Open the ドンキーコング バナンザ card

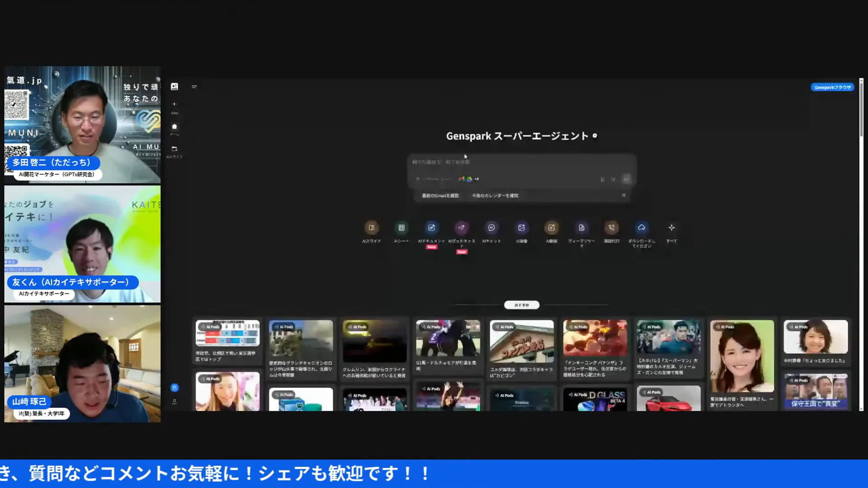coord(595,349)
